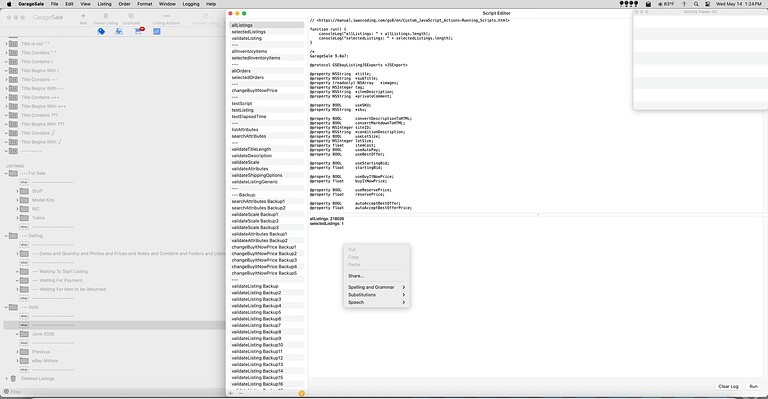Collapse the '--- Selling' folder

pyautogui.click(x=6, y=235)
